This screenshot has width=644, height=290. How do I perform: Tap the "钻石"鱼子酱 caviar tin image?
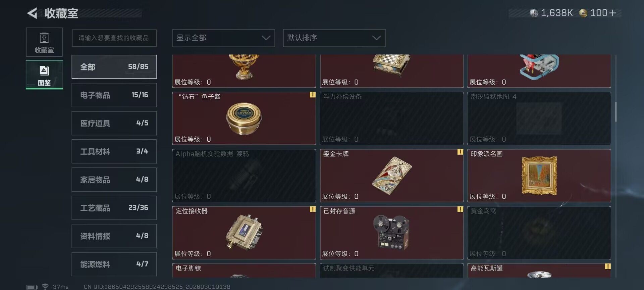[x=244, y=118]
